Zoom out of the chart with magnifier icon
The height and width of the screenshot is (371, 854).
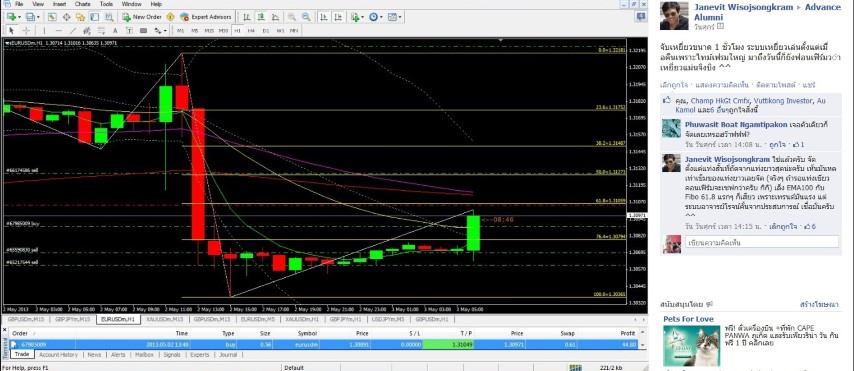click(x=306, y=17)
